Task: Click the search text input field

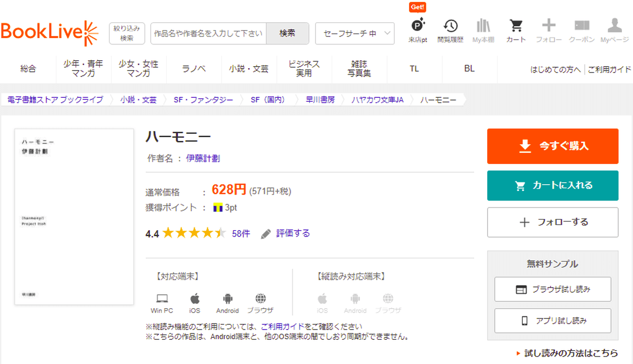Action: (x=208, y=34)
